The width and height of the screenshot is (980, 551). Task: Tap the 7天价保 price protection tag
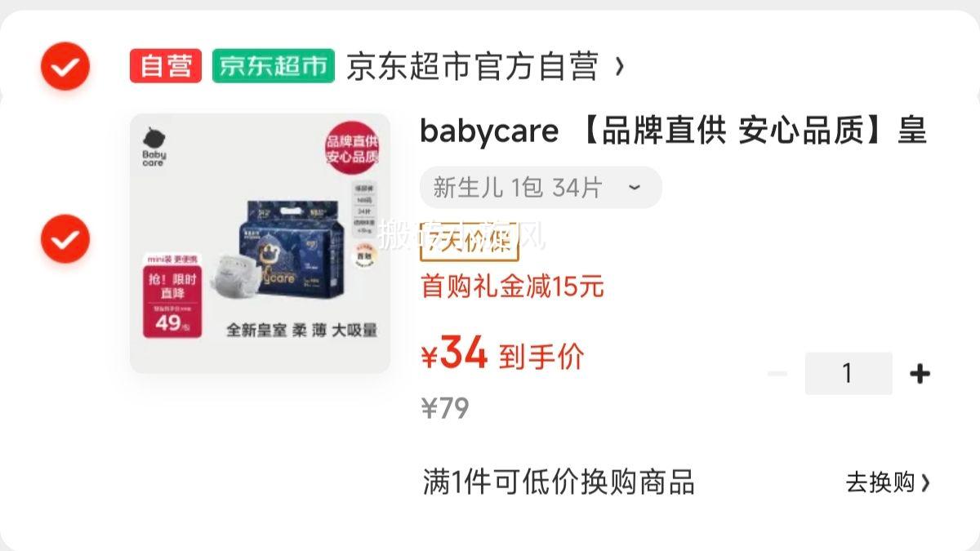point(470,241)
